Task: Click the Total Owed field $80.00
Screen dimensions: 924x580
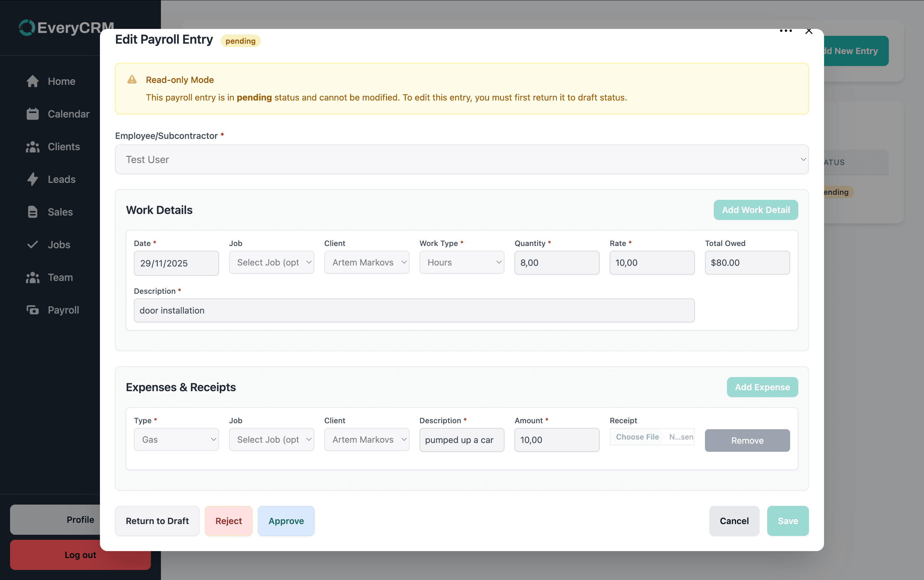Action: [747, 263]
